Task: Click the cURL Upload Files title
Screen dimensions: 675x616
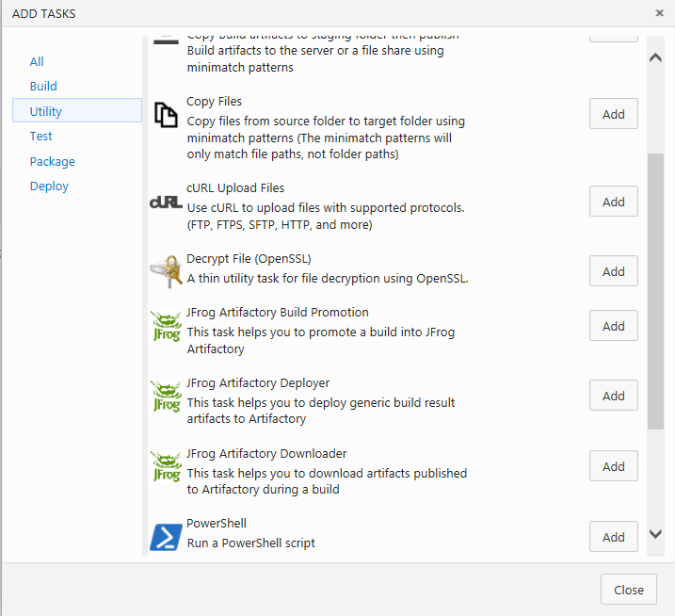Action: point(235,188)
